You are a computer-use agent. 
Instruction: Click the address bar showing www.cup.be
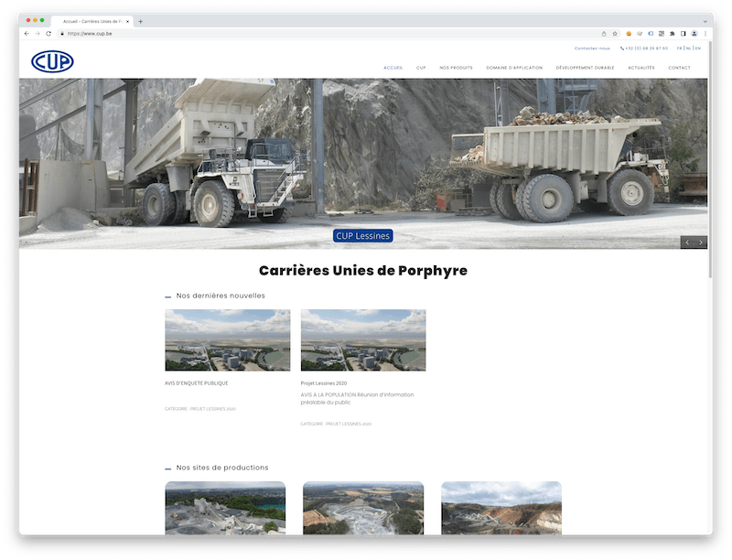click(274, 34)
